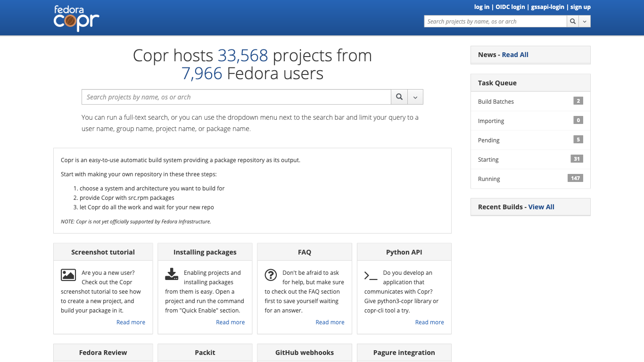Image resolution: width=644 pixels, height=362 pixels.
Task: Click the picture icon in Screenshot tutorial card
Action: point(68,275)
